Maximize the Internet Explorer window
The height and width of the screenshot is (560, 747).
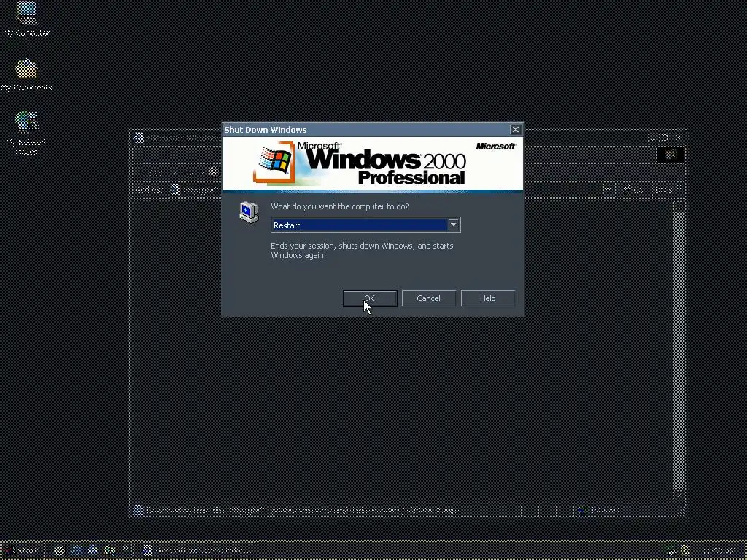[665, 138]
